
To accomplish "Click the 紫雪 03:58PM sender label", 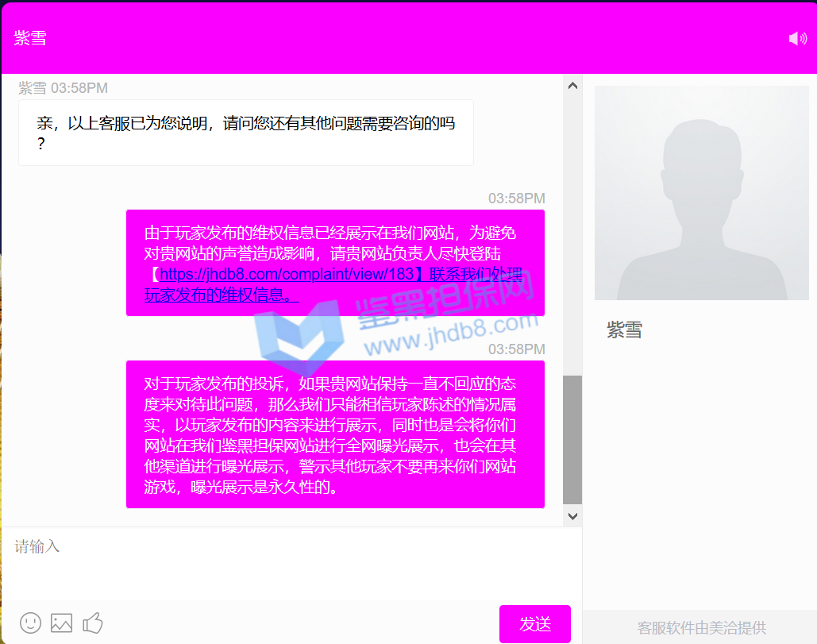I will (64, 88).
